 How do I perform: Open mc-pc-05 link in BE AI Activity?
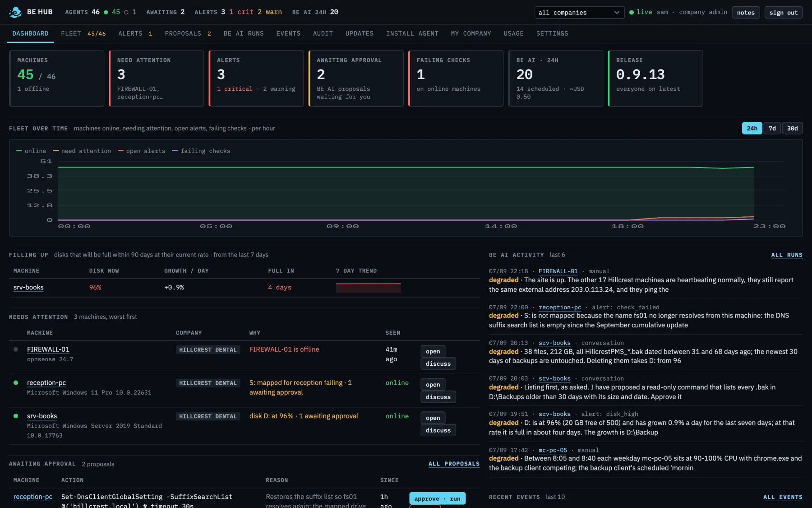pyautogui.click(x=553, y=450)
